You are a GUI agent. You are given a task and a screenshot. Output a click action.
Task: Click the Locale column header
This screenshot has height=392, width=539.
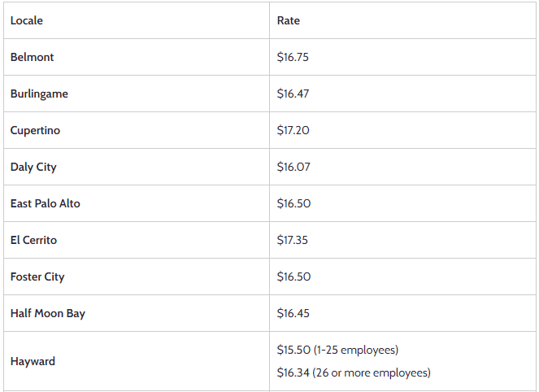tap(27, 20)
